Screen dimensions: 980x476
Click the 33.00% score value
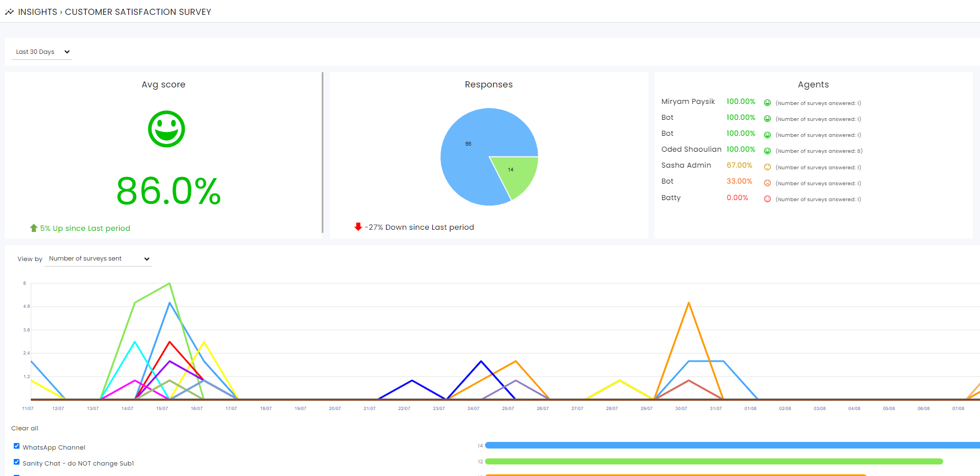(739, 181)
